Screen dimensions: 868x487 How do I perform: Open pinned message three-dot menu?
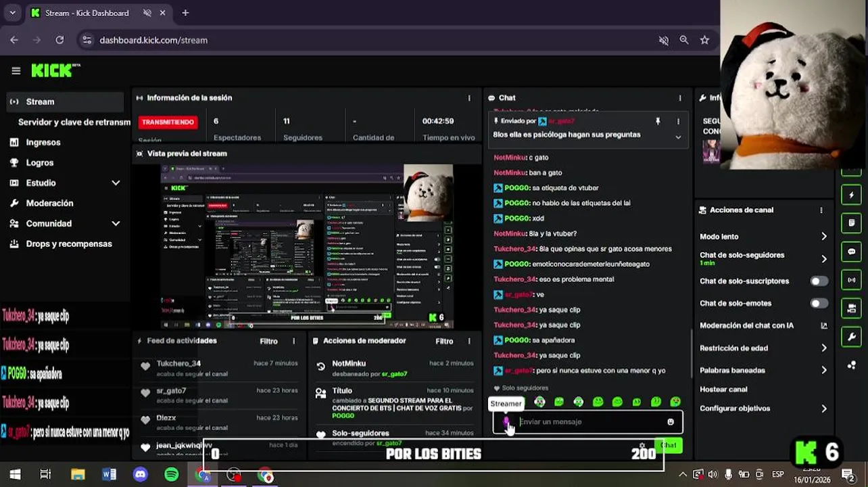click(x=678, y=121)
